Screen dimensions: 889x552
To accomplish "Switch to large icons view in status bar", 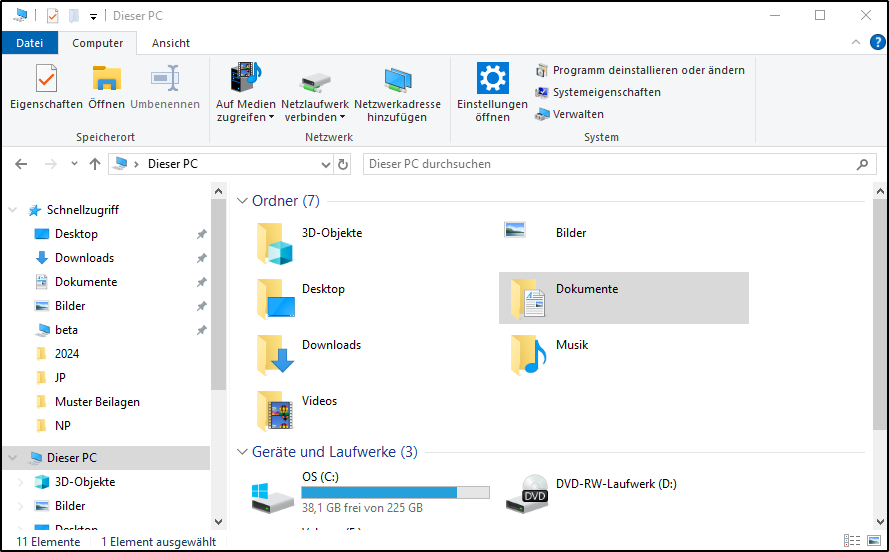I will [874, 541].
